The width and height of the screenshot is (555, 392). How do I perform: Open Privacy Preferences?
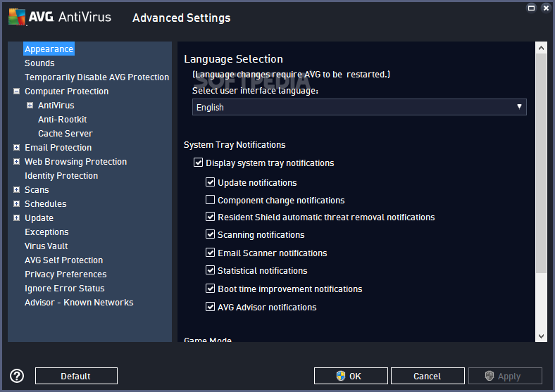(x=66, y=274)
